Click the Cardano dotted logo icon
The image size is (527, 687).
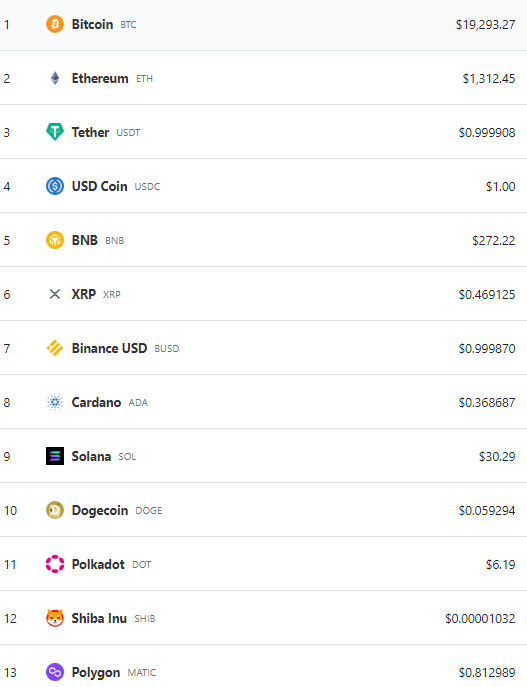[x=55, y=402]
